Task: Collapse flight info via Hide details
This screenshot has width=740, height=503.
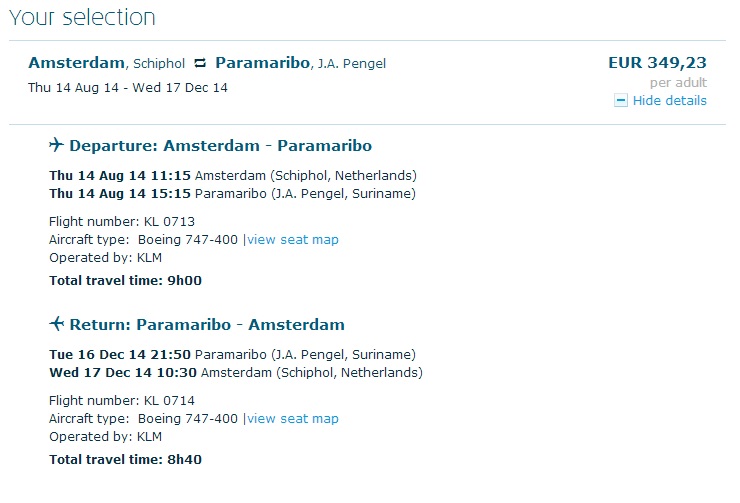Action: pyautogui.click(x=669, y=101)
